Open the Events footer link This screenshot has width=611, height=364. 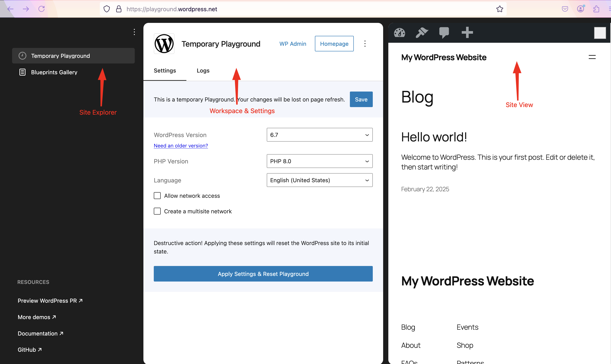467,327
